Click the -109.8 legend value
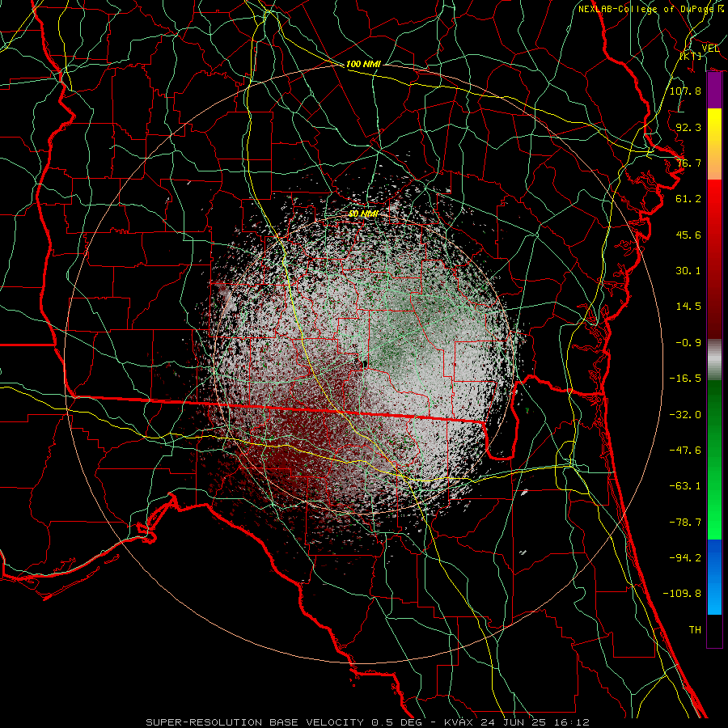Viewport: 728px width, 728px height. click(x=682, y=594)
